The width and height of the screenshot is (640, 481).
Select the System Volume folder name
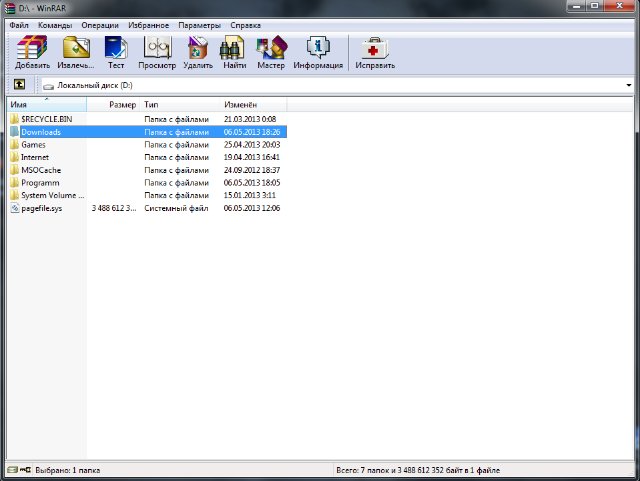(x=53, y=195)
